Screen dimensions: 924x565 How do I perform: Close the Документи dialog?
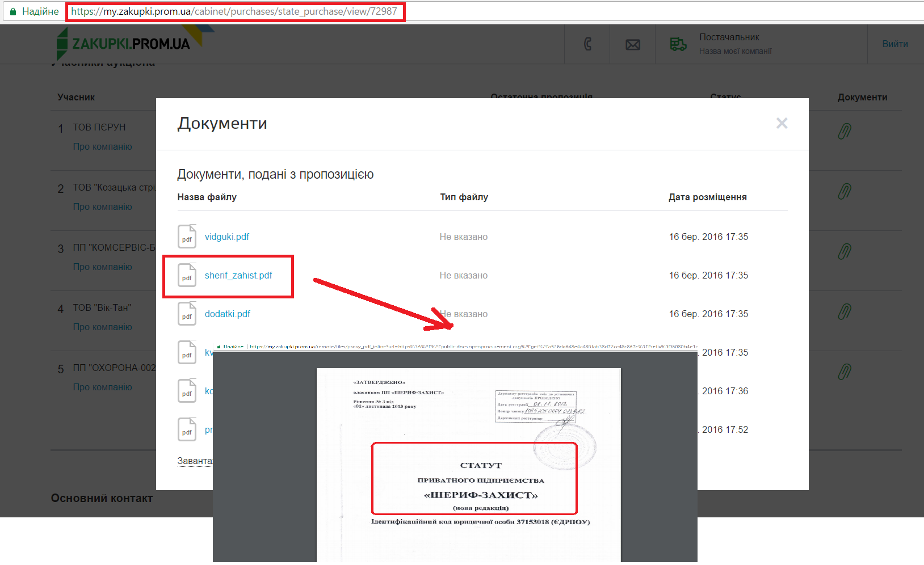click(782, 123)
